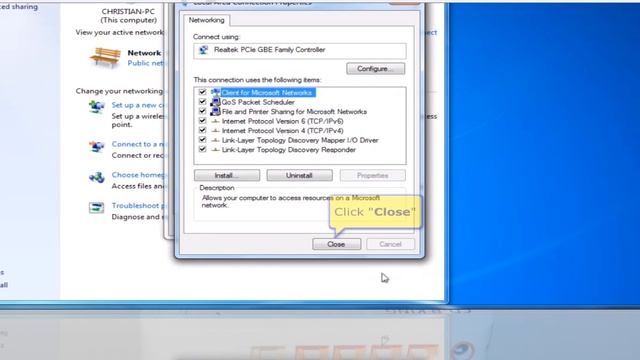This screenshot has width=640, height=360.
Task: Click the Uninstall button
Action: click(x=299, y=176)
